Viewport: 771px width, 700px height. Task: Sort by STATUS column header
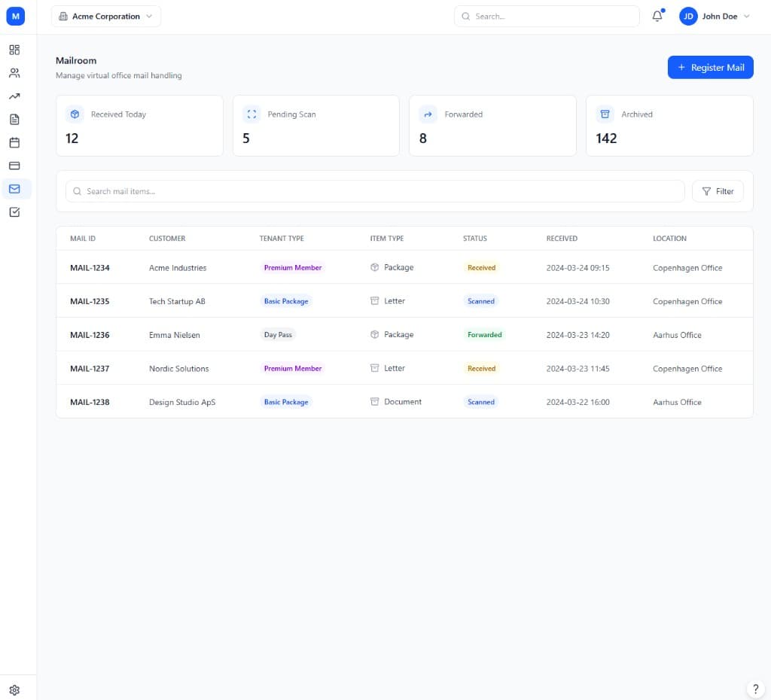pyautogui.click(x=475, y=239)
